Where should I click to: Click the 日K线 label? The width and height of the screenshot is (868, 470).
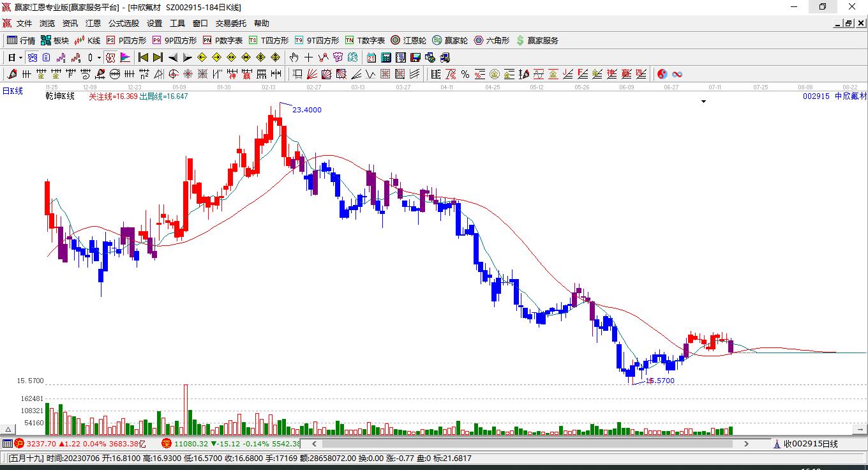(13, 91)
